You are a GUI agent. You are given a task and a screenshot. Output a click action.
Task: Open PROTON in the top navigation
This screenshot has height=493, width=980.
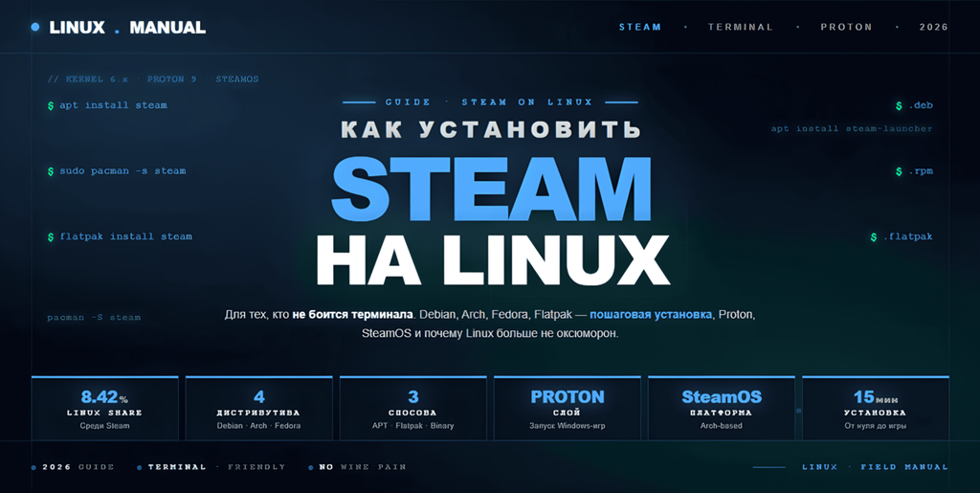pyautogui.click(x=846, y=27)
